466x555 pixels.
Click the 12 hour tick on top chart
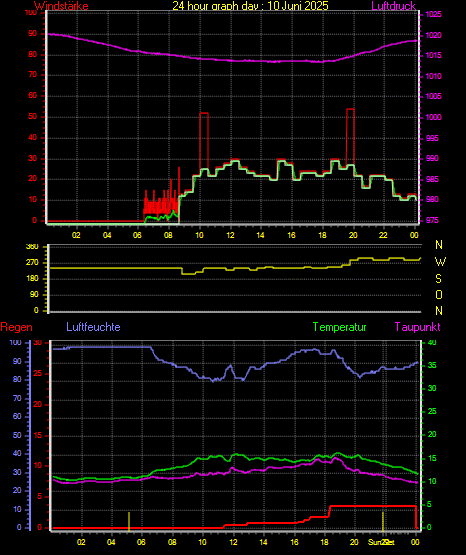pyautogui.click(x=230, y=235)
